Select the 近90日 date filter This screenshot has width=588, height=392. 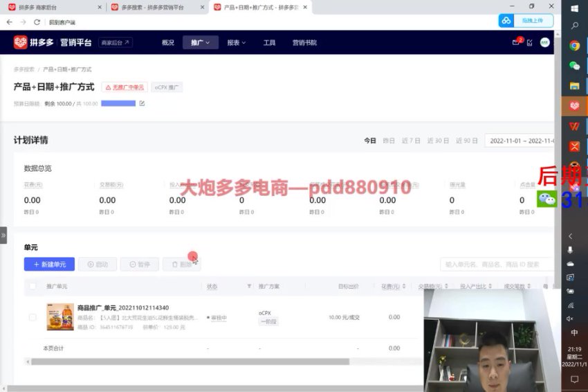467,141
